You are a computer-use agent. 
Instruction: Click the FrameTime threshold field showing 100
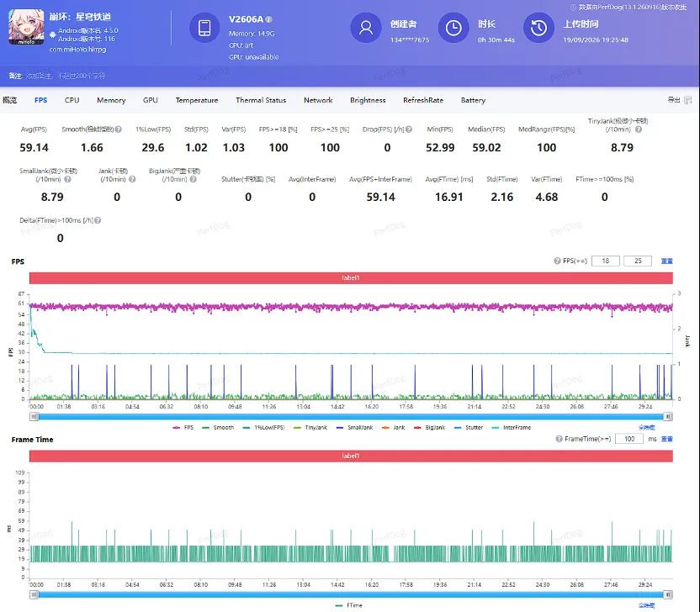(x=629, y=439)
